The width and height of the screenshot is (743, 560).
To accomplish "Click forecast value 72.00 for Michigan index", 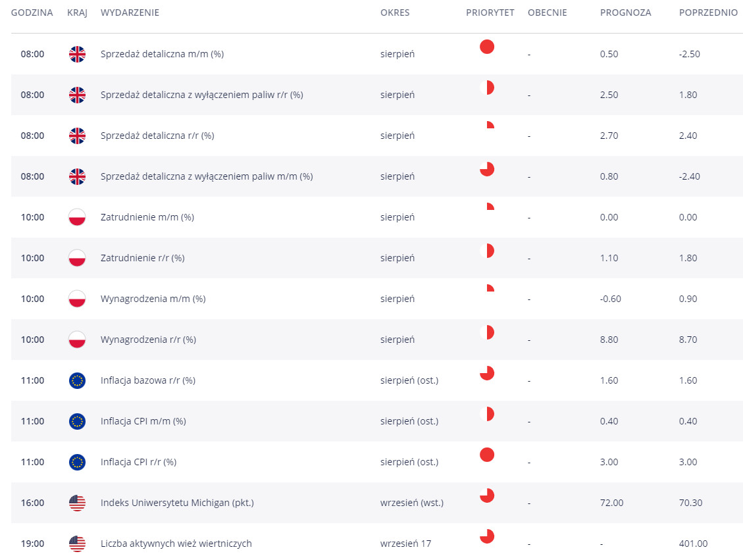I will tap(611, 503).
